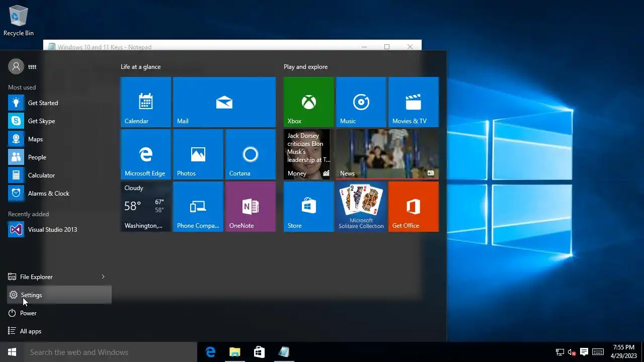Click the Play and explore group header
This screenshot has width=644, height=362.
point(305,67)
